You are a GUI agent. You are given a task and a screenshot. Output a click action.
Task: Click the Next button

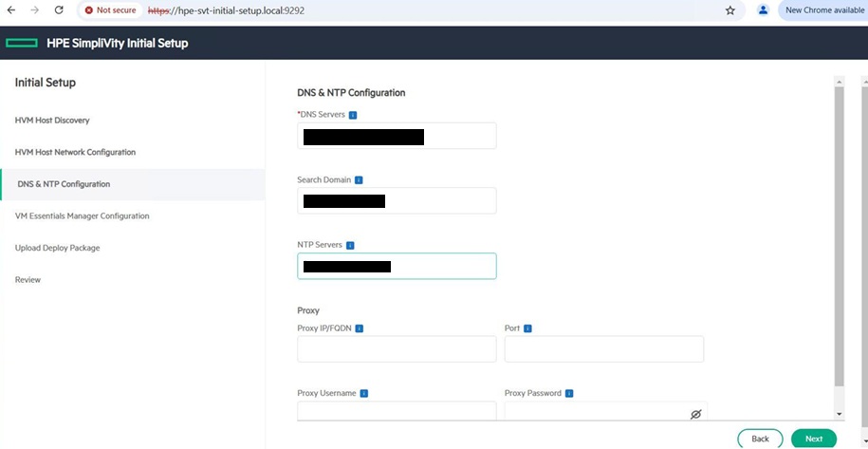tap(814, 439)
